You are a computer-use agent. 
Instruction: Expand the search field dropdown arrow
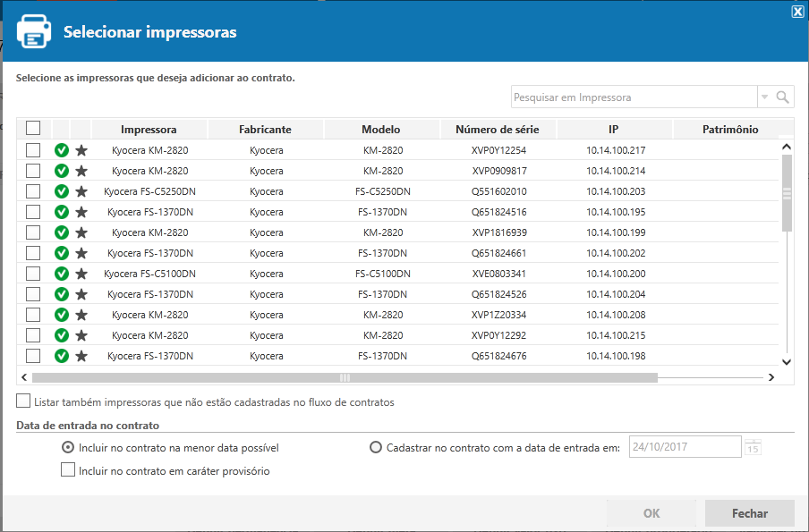[x=764, y=97]
